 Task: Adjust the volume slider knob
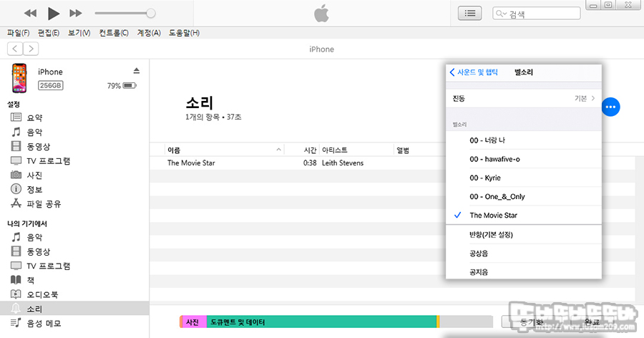pos(151,13)
